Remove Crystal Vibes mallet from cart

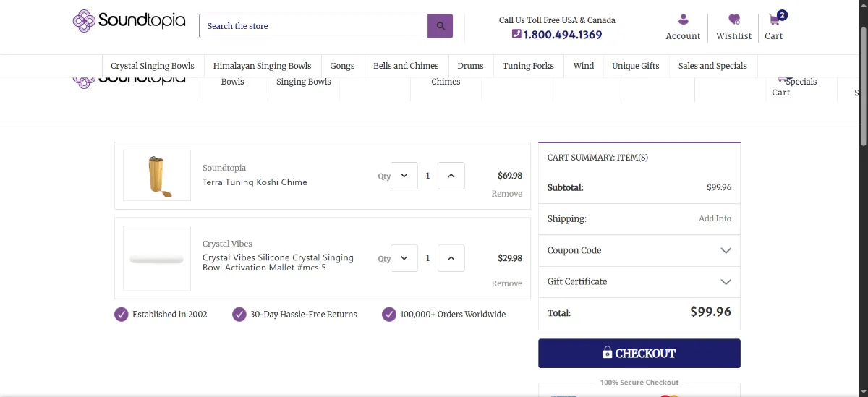click(506, 283)
